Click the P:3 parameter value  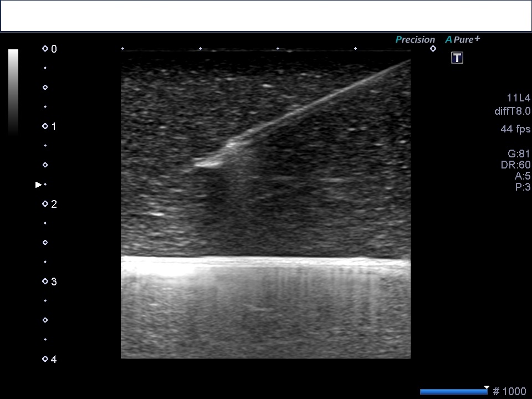click(523, 187)
